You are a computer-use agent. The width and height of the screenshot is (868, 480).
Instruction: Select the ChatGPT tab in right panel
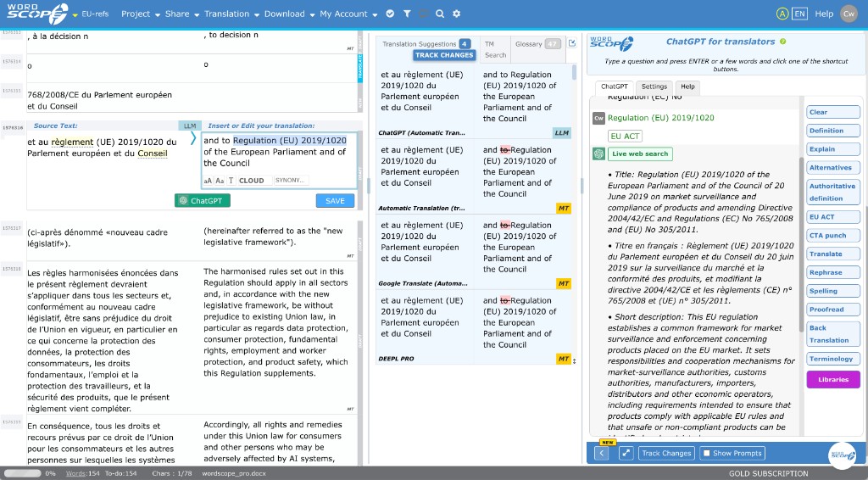click(x=614, y=87)
